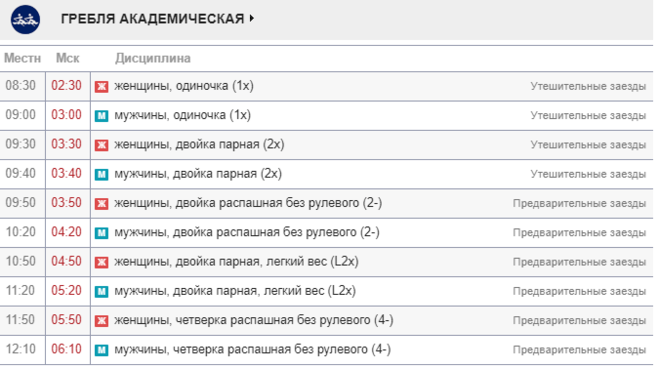Open женщины, четверка распашная без рулевого (4-)

click(x=254, y=321)
